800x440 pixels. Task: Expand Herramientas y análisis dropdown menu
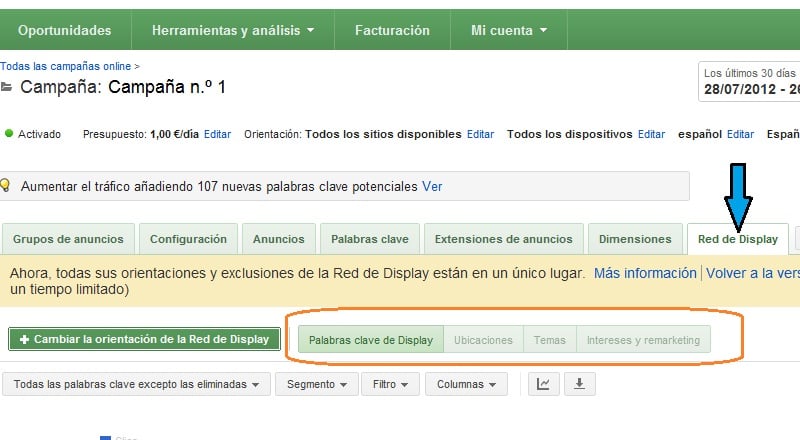[x=233, y=30]
